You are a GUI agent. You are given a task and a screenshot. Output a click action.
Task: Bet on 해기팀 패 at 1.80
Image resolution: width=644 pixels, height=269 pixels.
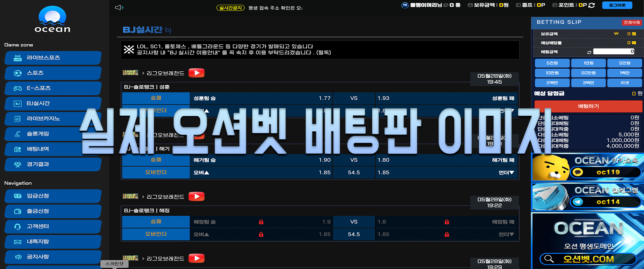[446, 160]
